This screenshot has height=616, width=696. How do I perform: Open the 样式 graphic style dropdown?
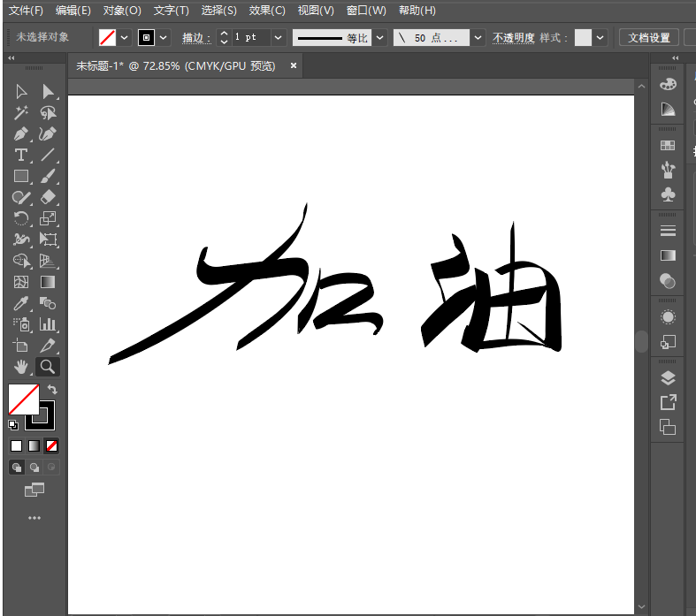[600, 38]
